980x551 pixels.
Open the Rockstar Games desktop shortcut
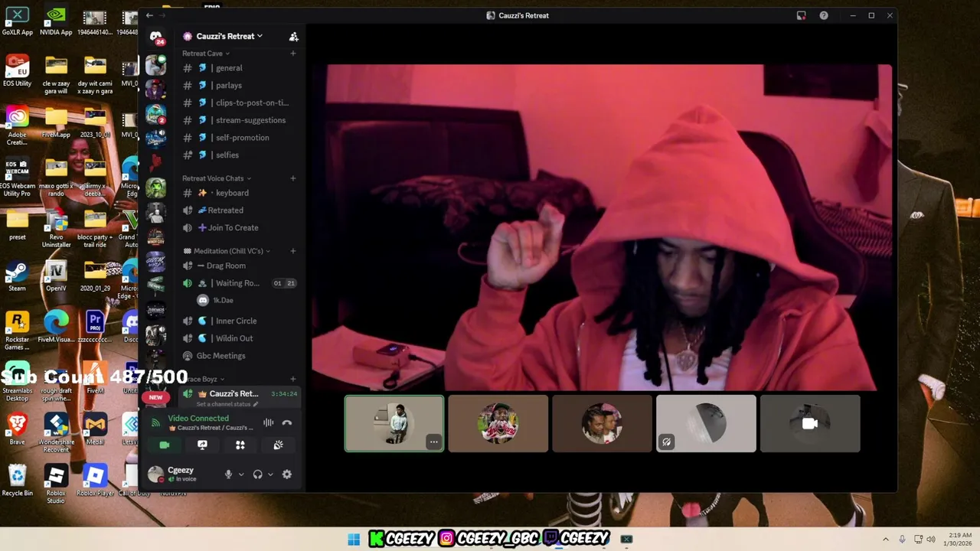17,331
